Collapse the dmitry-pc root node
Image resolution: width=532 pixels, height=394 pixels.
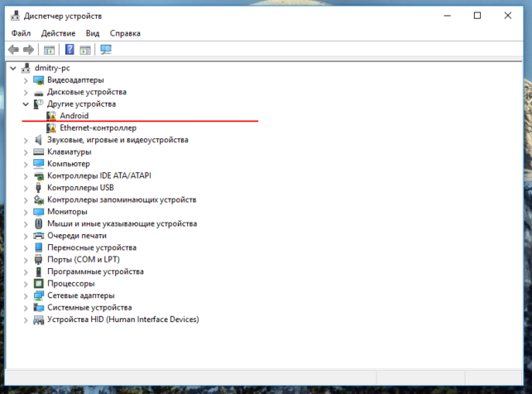point(13,68)
